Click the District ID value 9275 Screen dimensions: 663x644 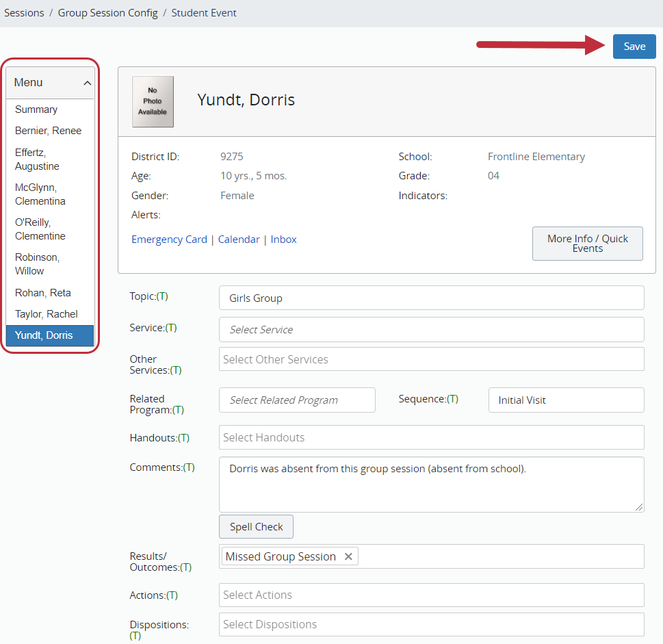click(x=232, y=157)
